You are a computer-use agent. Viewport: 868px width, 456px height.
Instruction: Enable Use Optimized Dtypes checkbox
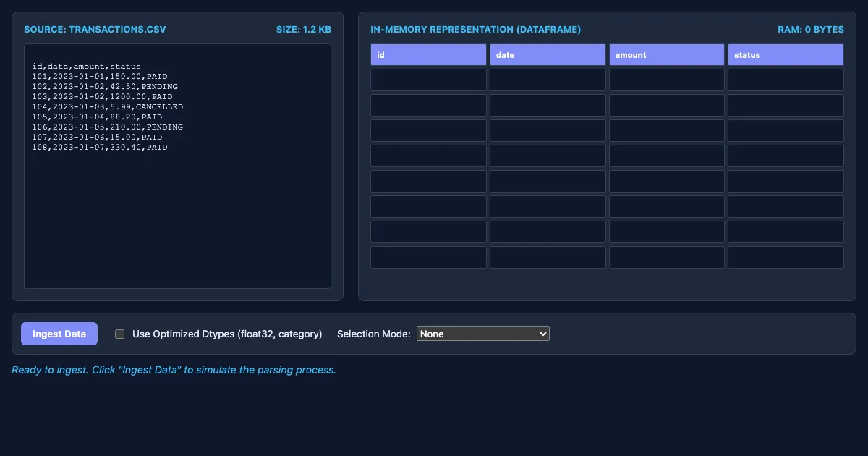[120, 334]
